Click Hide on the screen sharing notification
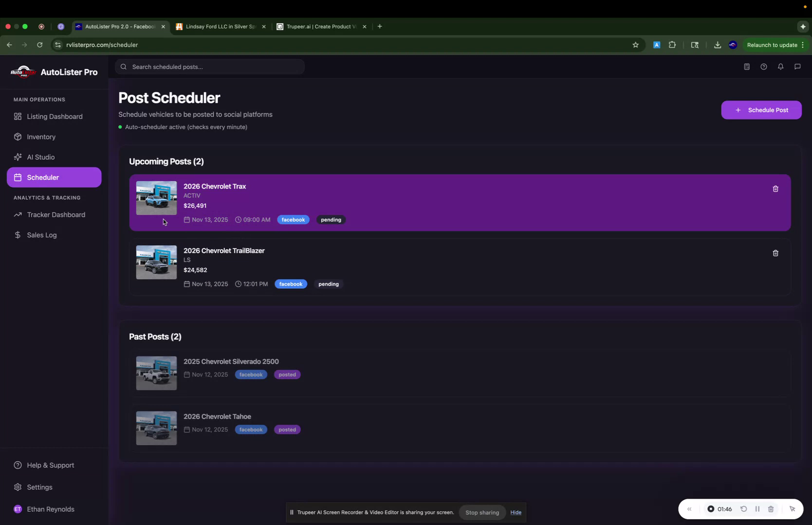Image resolution: width=812 pixels, height=525 pixels. pos(516,512)
